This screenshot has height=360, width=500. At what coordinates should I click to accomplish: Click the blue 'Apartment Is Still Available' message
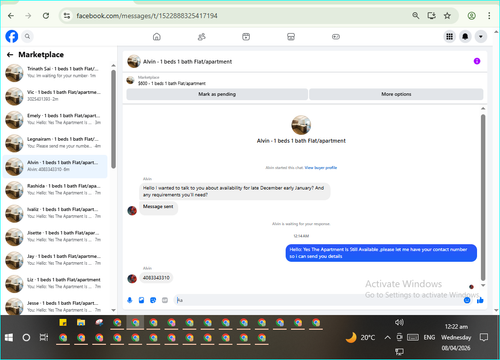381,253
